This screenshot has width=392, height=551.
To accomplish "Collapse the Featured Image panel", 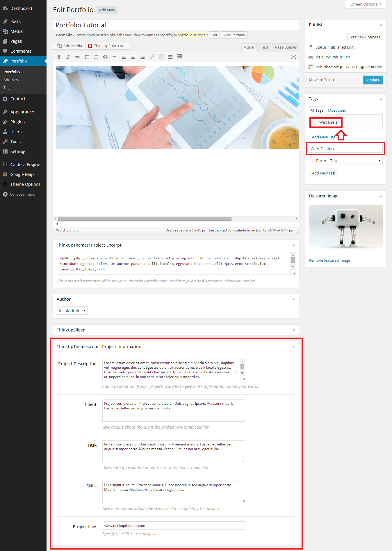I will (381, 196).
